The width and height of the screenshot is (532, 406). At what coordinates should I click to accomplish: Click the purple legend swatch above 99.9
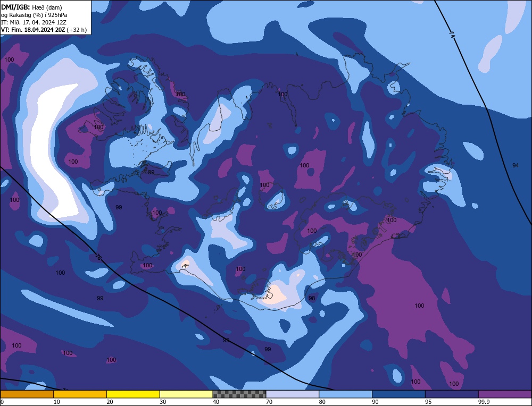pos(505,394)
